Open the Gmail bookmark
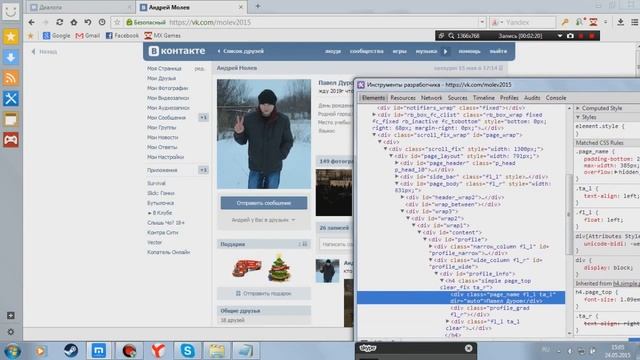 tap(88, 36)
